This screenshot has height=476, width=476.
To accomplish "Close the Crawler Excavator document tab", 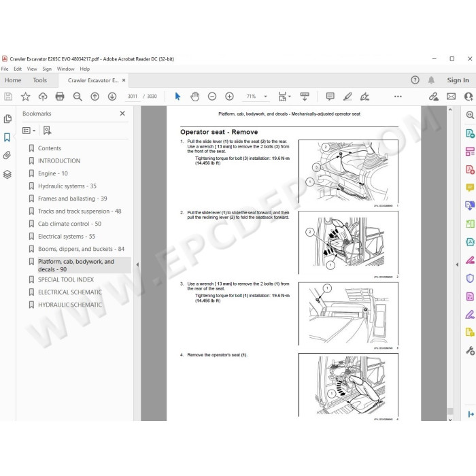I will point(124,80).
